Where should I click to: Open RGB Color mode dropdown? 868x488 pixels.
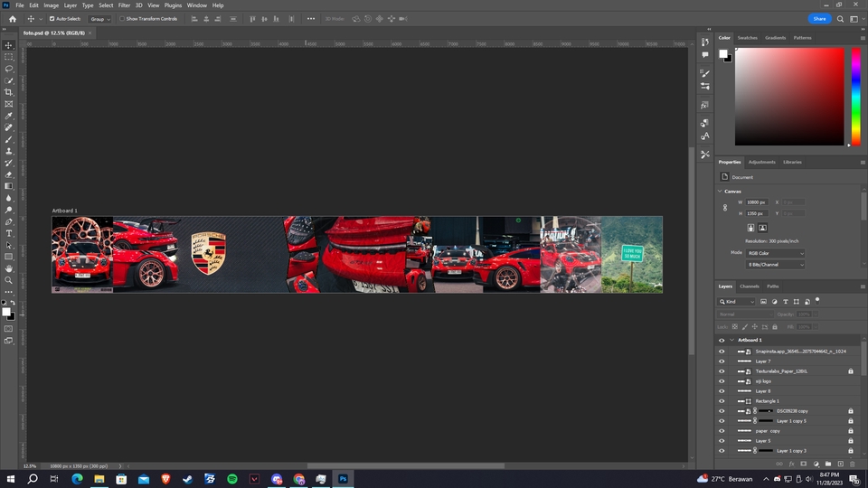[x=775, y=253]
